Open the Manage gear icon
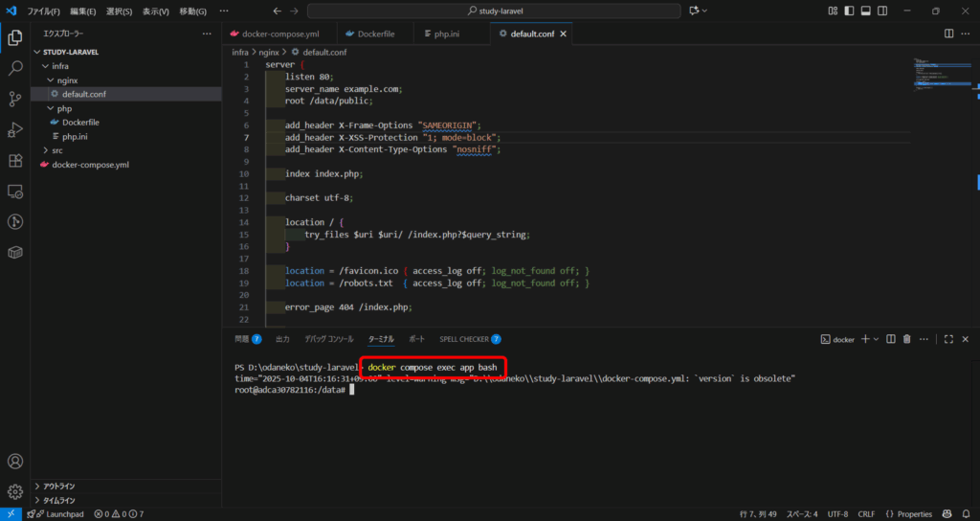This screenshot has height=521, width=980. 15,492
